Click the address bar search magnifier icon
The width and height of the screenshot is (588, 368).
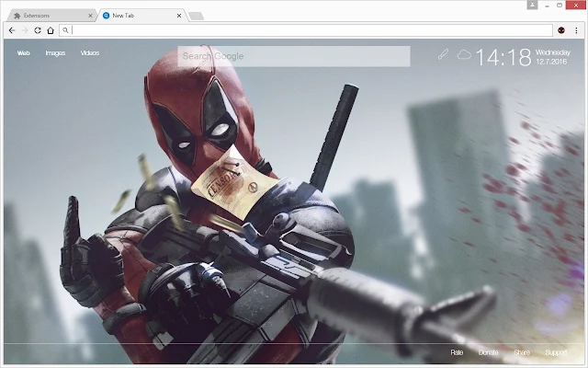pyautogui.click(x=65, y=30)
